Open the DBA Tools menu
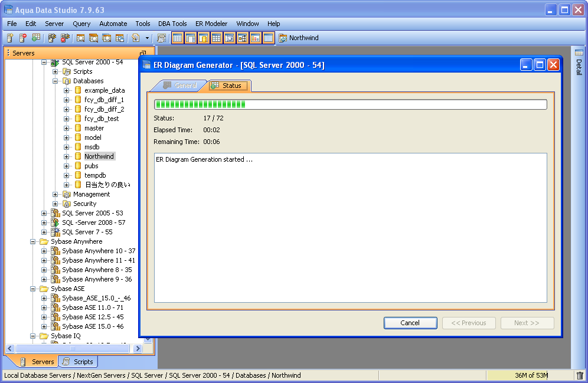Screen dimensions: 588x383 point(172,24)
